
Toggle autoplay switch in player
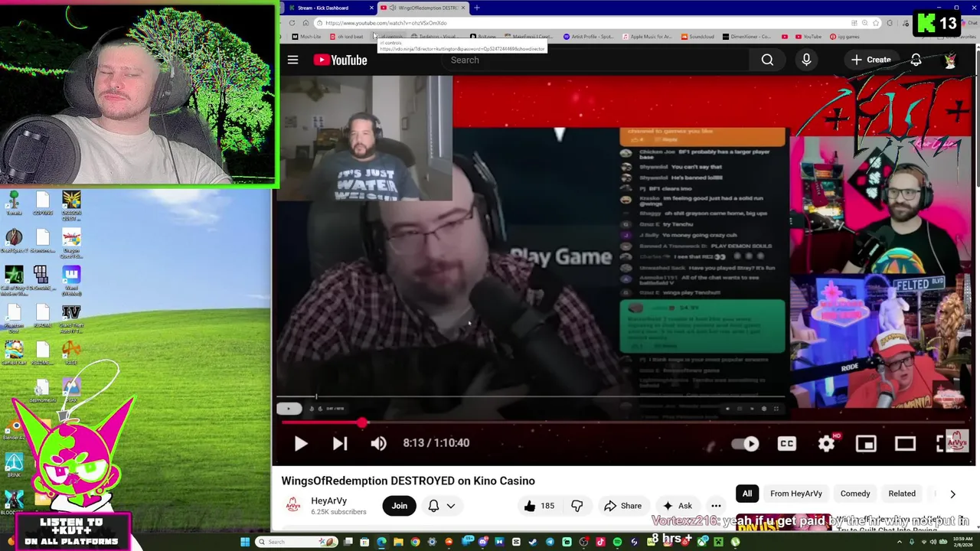746,444
